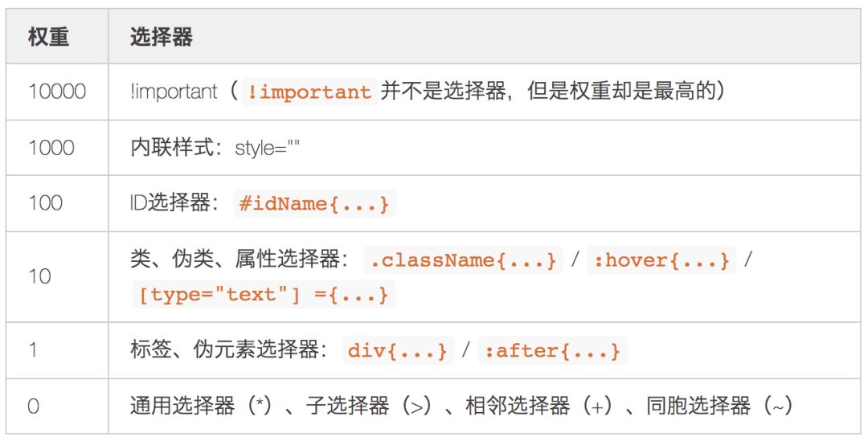Click the ID选择器 label

click(x=174, y=203)
